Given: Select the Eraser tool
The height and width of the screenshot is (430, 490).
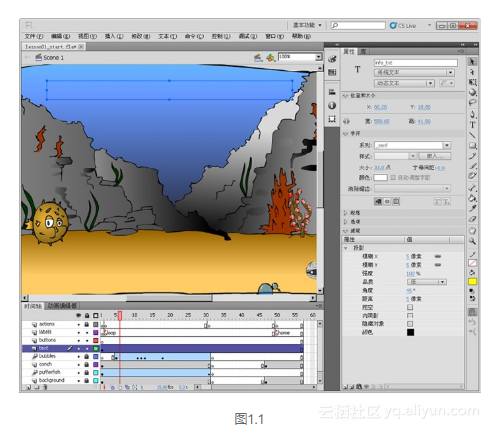Looking at the screenshot, I should point(472,219).
